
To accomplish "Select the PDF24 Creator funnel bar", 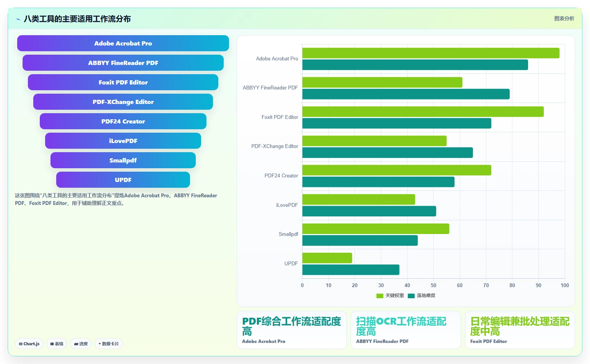I will (123, 121).
